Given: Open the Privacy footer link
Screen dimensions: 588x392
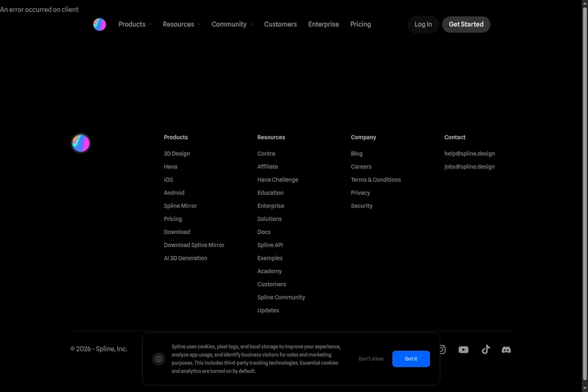Looking at the screenshot, I should coord(360,193).
